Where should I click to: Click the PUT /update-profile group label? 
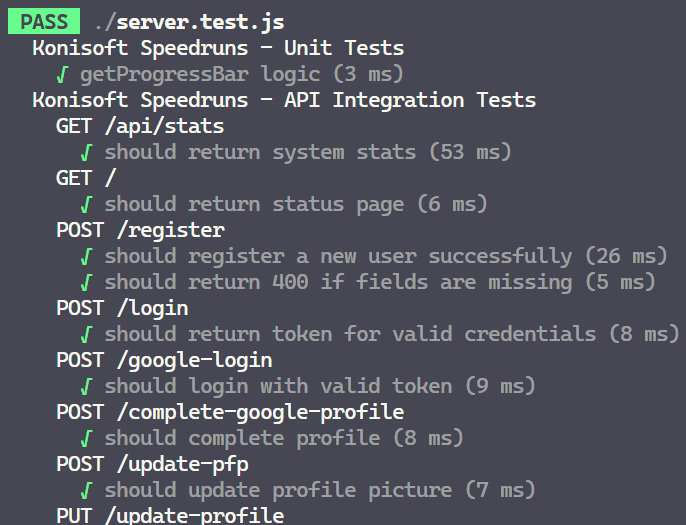170,515
